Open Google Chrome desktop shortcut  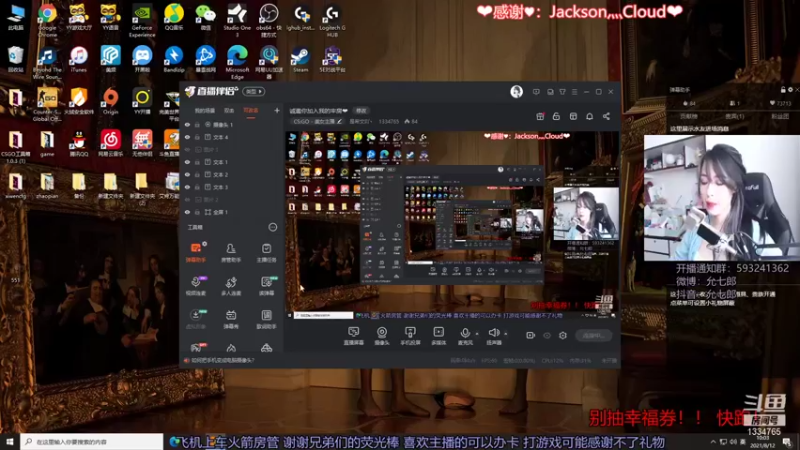tap(47, 19)
